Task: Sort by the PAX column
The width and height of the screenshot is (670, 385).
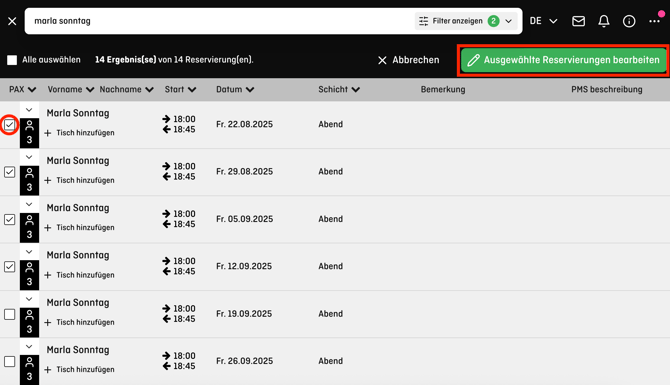Action: 23,89
